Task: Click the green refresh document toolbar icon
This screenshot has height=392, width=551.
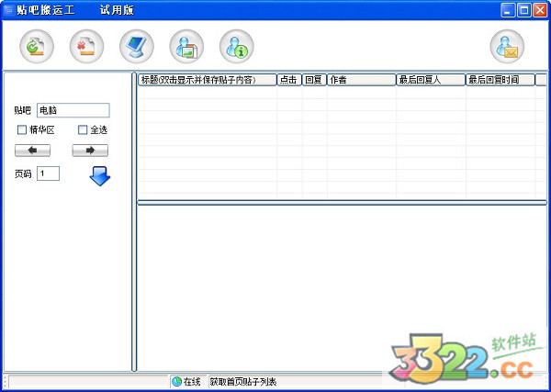Action: click(x=37, y=47)
